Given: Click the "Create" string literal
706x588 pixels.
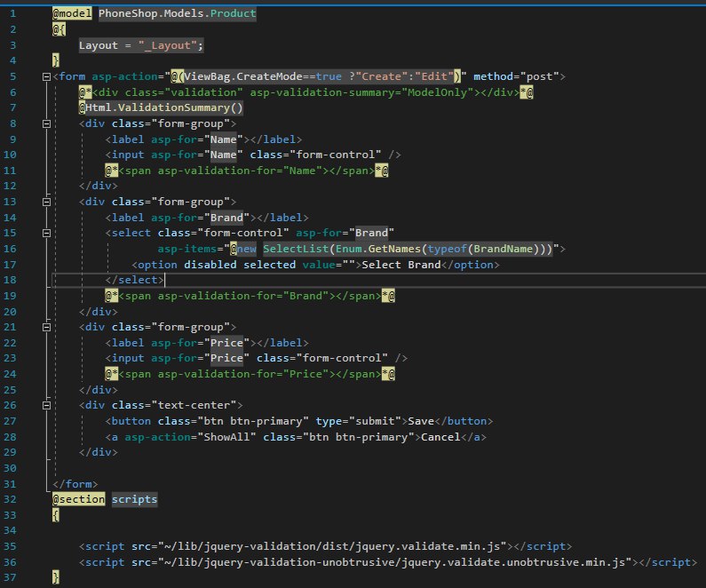Looking at the screenshot, I should point(381,76).
